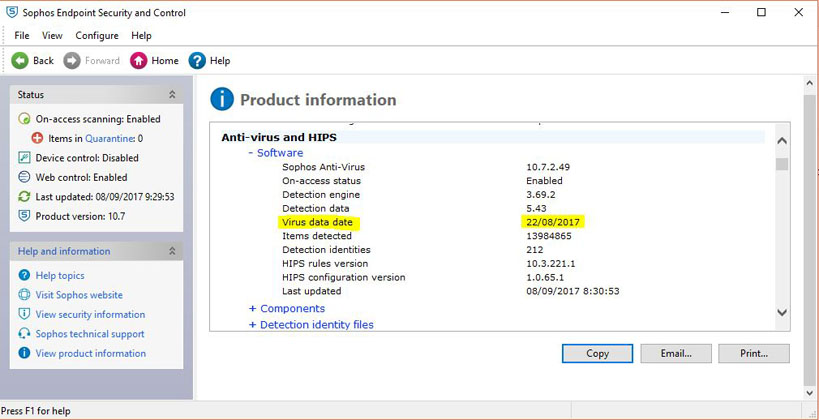The height and width of the screenshot is (420, 819).
Task: Open the View menu
Action: pos(52,36)
